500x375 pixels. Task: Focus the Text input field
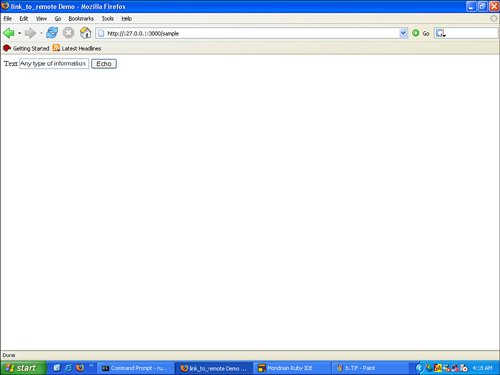[x=54, y=63]
